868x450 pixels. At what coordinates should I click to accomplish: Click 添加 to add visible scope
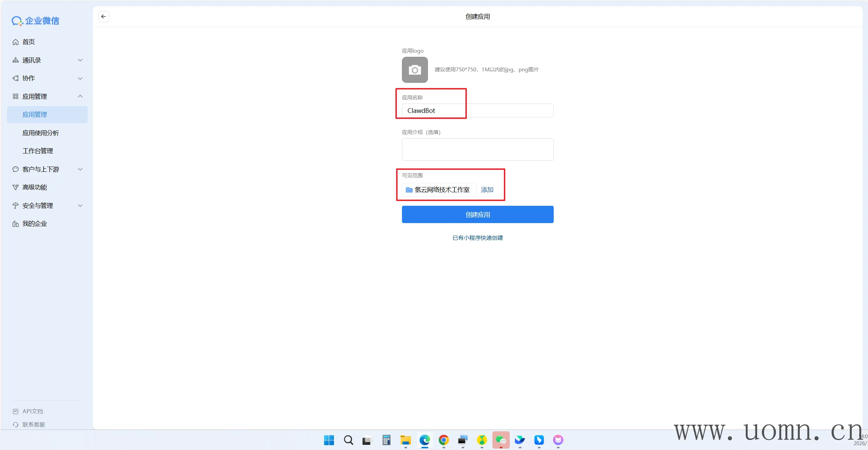tap(487, 190)
